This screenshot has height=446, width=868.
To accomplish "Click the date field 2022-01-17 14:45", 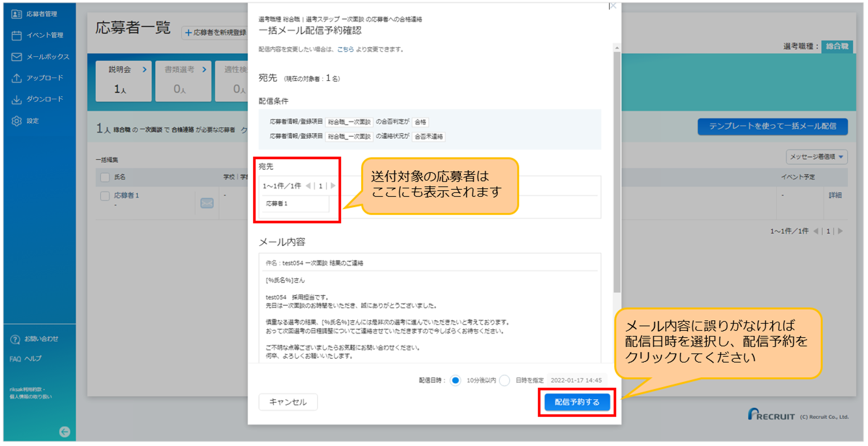I will [576, 380].
